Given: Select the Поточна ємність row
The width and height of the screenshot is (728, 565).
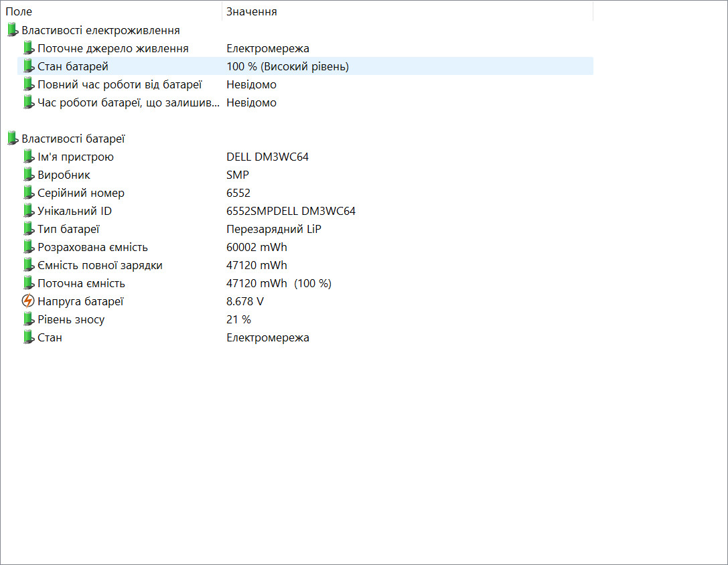Looking at the screenshot, I should click(305, 284).
